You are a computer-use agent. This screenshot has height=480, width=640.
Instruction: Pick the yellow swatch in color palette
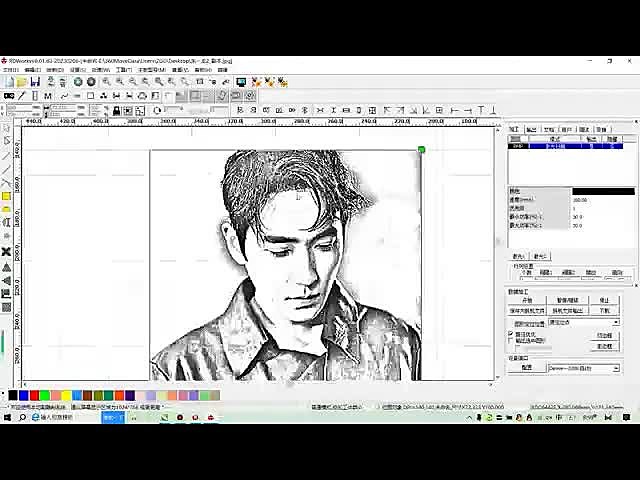(x=66, y=395)
